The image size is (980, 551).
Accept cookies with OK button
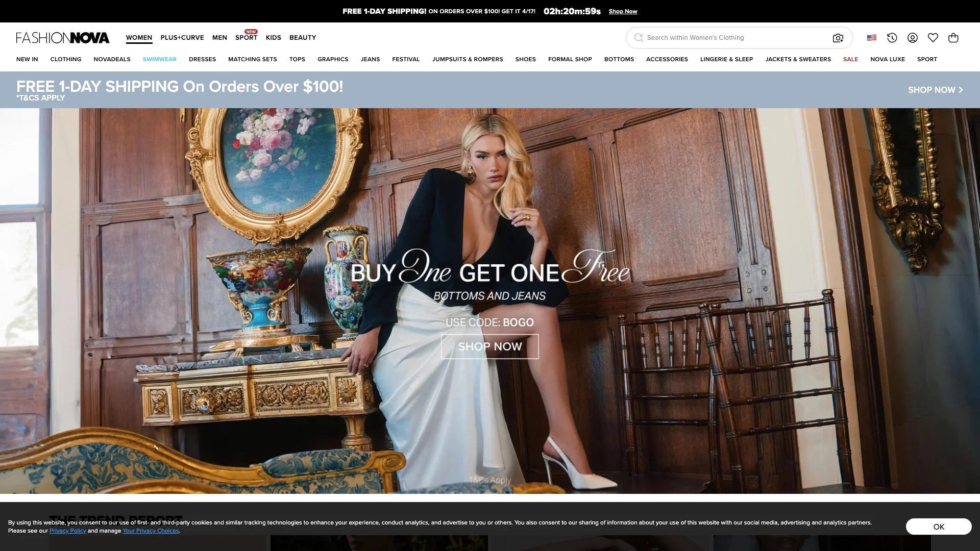click(x=938, y=527)
